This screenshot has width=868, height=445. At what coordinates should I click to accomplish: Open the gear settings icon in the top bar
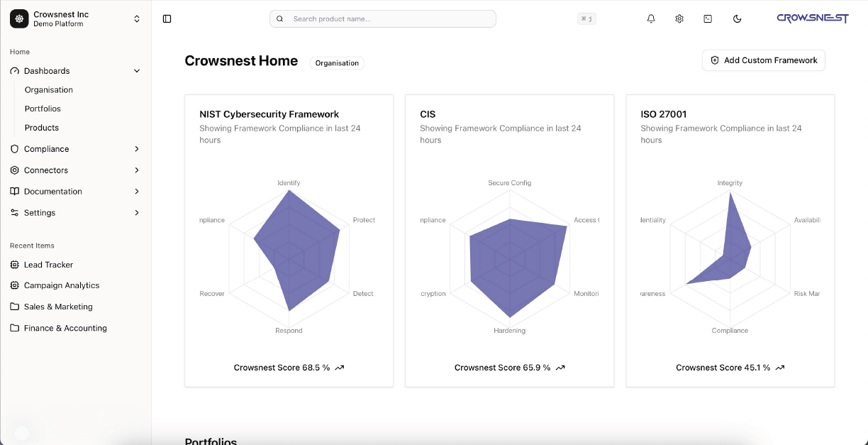click(x=679, y=19)
